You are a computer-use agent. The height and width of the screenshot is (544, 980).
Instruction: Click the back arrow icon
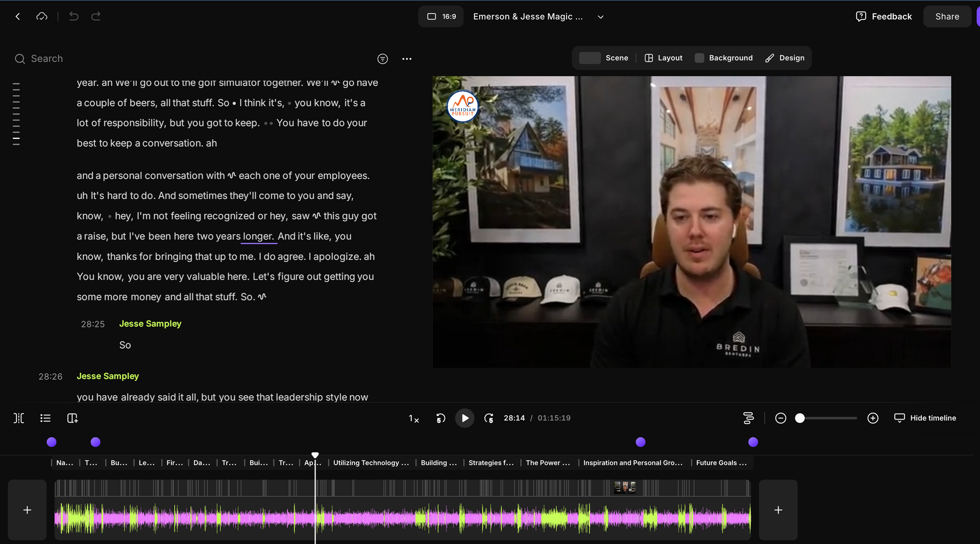pos(18,16)
